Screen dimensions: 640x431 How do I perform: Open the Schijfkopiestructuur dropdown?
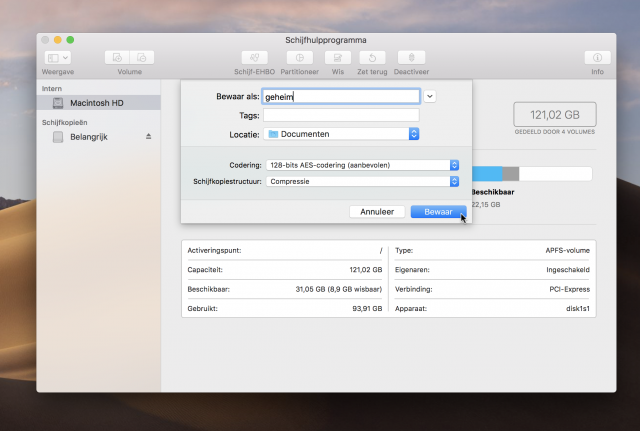tap(362, 181)
